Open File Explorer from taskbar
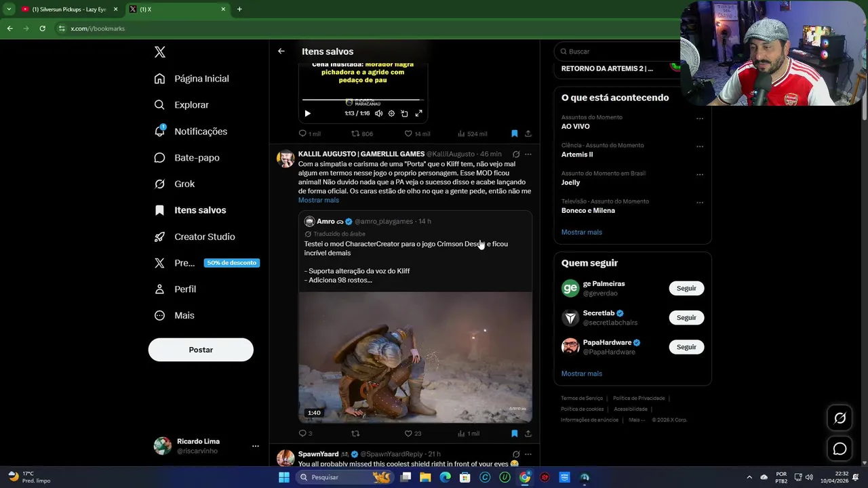The width and height of the screenshot is (868, 488). click(425, 477)
